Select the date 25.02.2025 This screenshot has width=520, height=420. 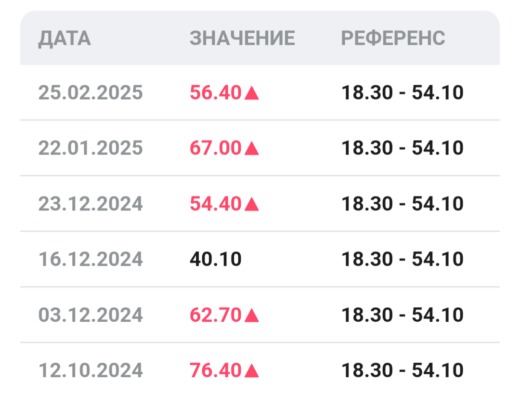pyautogui.click(x=91, y=92)
